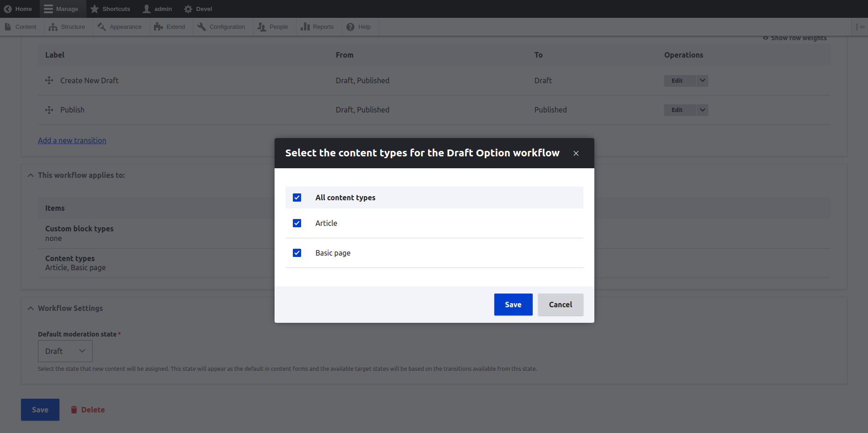Open the Configuration wrench icon
The width and height of the screenshot is (868, 433).
(201, 27)
